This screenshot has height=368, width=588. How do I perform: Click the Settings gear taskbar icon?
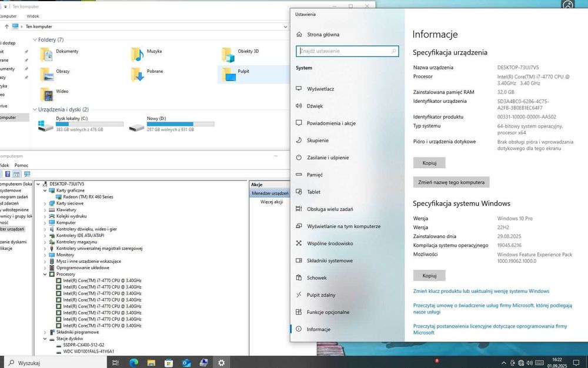[x=221, y=362]
